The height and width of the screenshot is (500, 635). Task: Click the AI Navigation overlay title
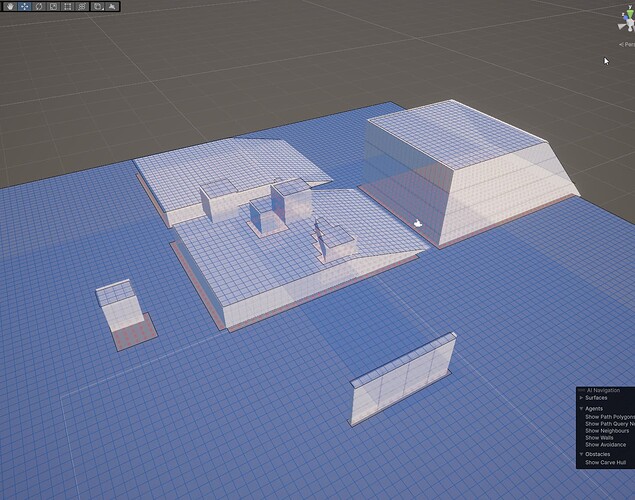(x=603, y=390)
